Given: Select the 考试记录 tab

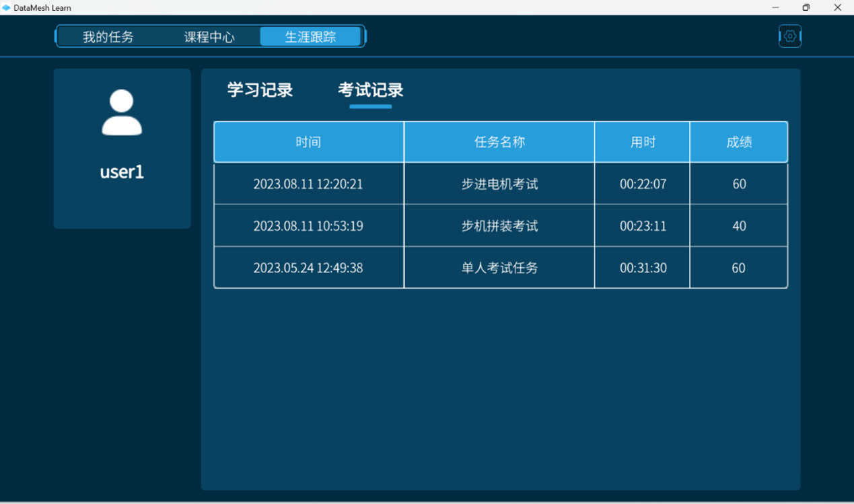Looking at the screenshot, I should pos(369,90).
